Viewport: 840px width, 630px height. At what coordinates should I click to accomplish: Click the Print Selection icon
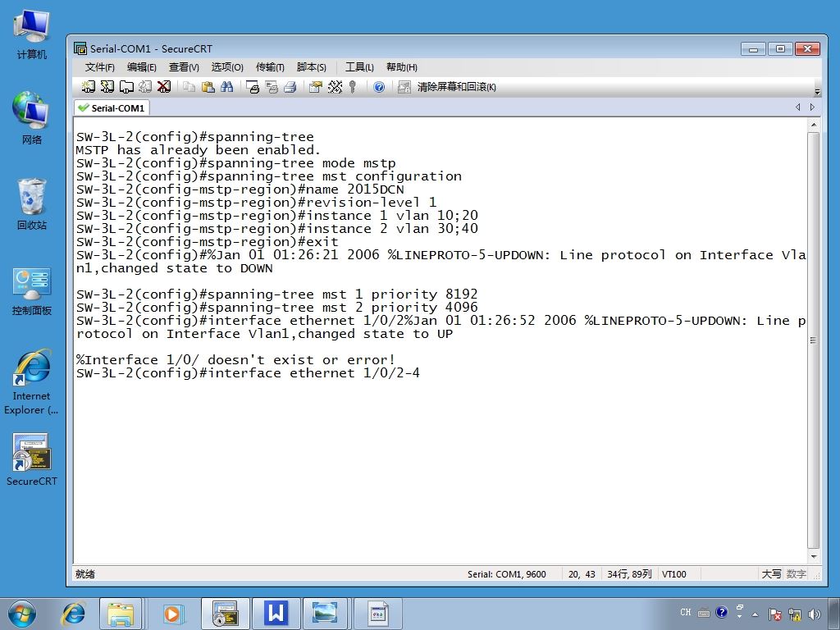pyautogui.click(x=272, y=87)
